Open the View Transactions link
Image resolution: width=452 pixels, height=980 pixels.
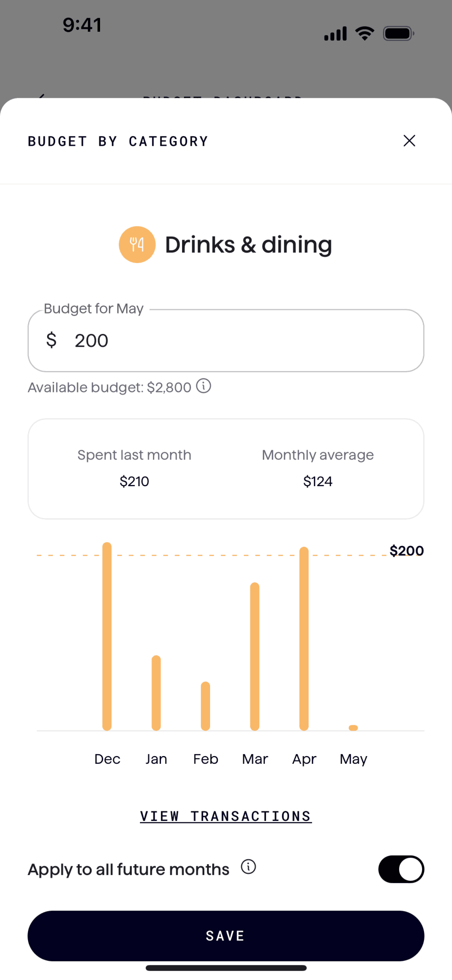pyautogui.click(x=226, y=816)
